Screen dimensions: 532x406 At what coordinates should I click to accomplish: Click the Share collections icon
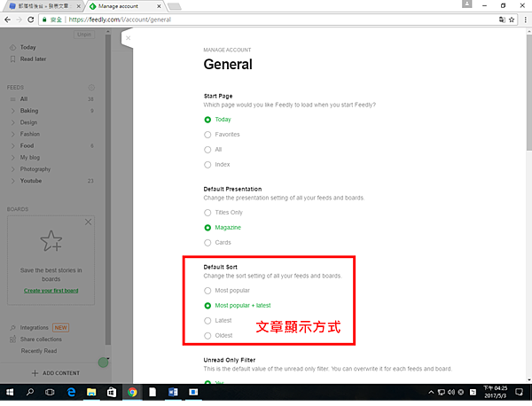point(12,340)
